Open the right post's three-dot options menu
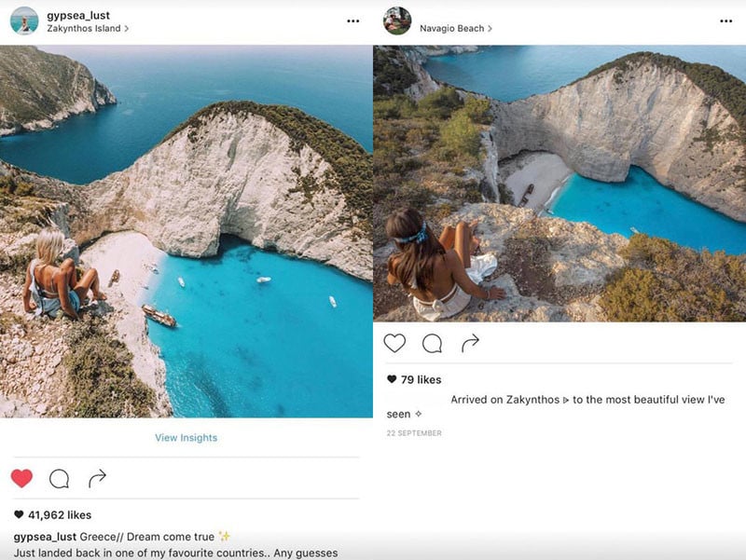The width and height of the screenshot is (746, 560). pyautogui.click(x=725, y=20)
